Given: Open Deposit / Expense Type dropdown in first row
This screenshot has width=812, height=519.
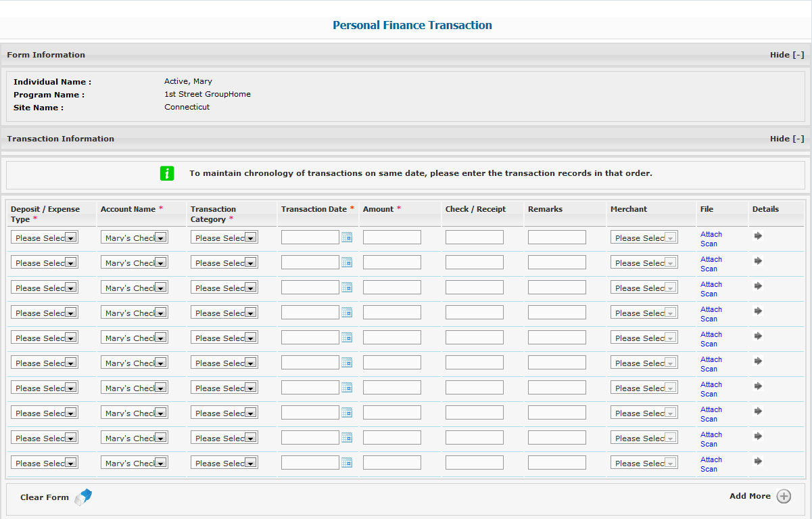Looking at the screenshot, I should point(45,238).
